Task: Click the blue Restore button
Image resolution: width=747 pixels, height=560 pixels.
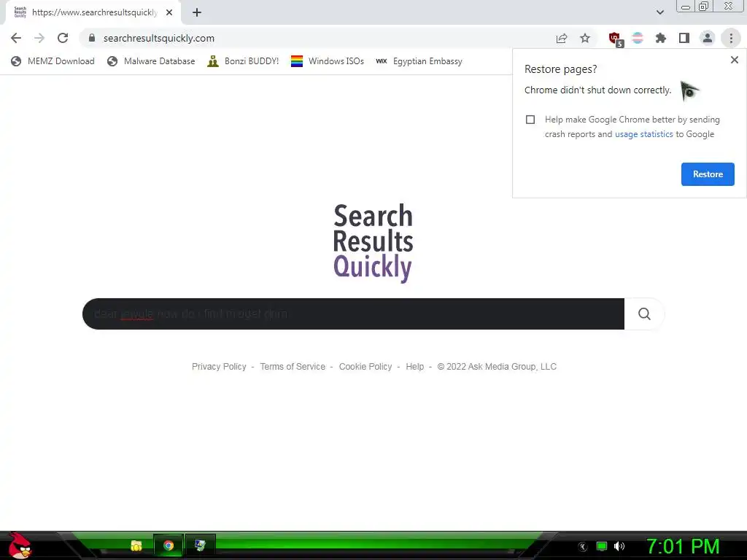Action: 708,174
